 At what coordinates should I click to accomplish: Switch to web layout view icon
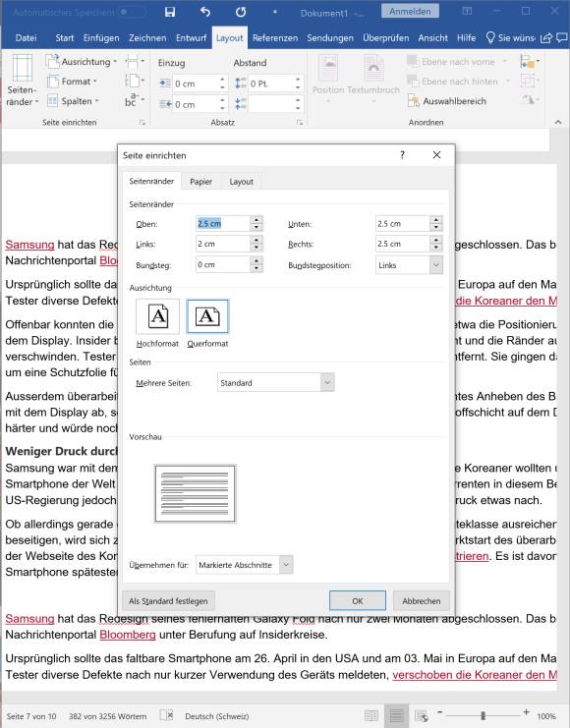coord(422,715)
